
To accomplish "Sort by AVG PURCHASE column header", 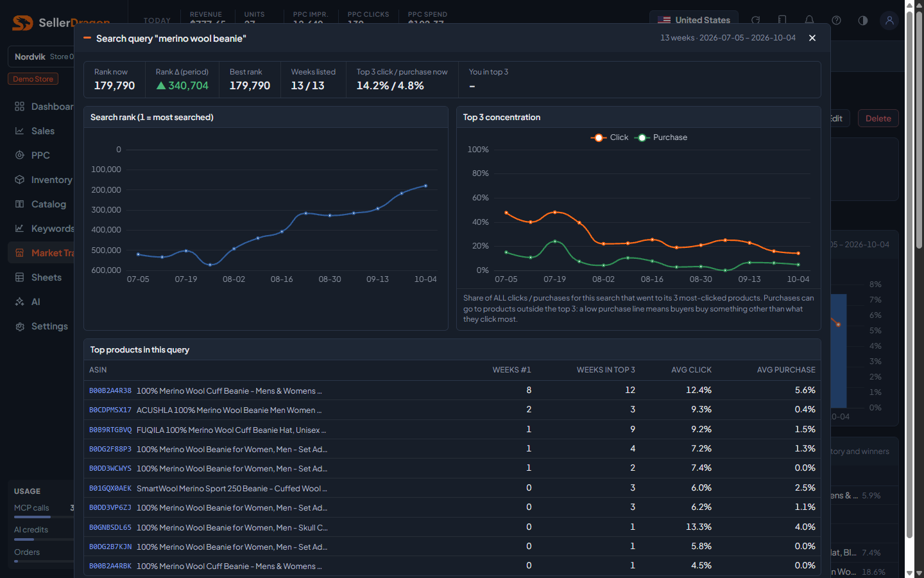I will [x=786, y=370].
